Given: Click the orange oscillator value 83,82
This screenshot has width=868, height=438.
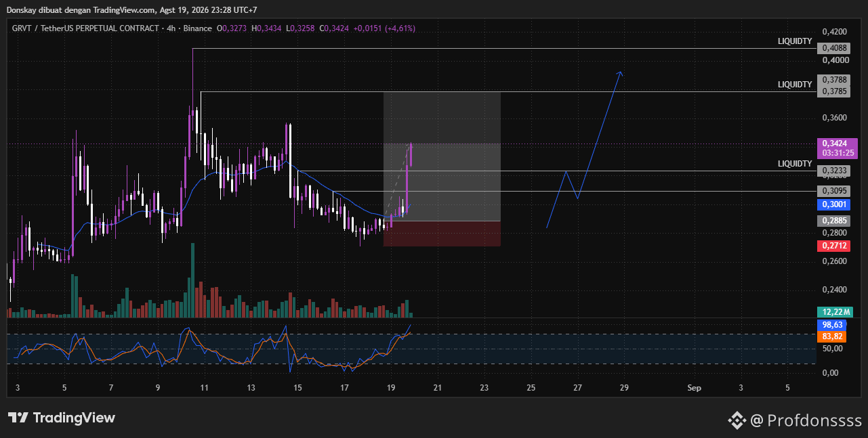Looking at the screenshot, I should pyautogui.click(x=832, y=336).
